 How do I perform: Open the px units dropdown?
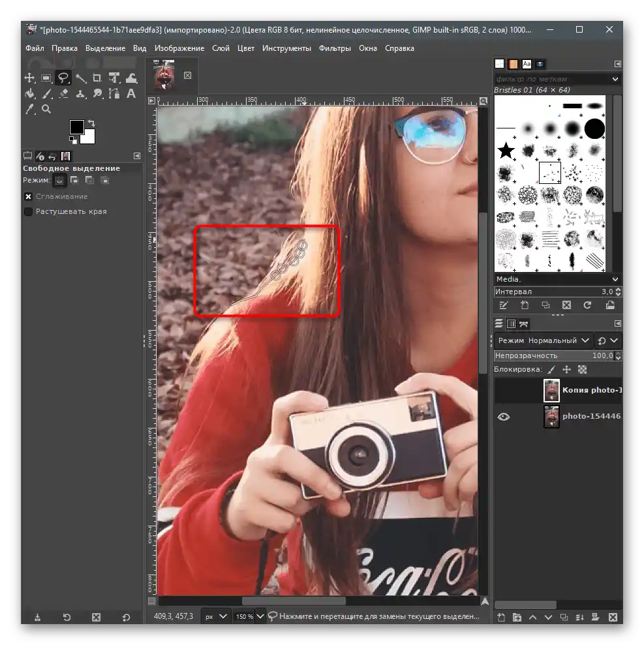[x=216, y=616]
